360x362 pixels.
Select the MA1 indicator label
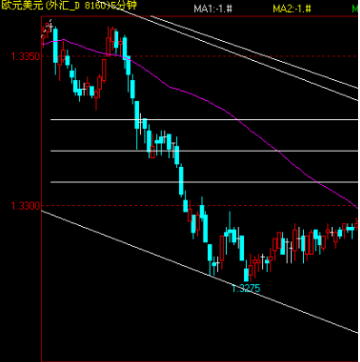point(213,9)
